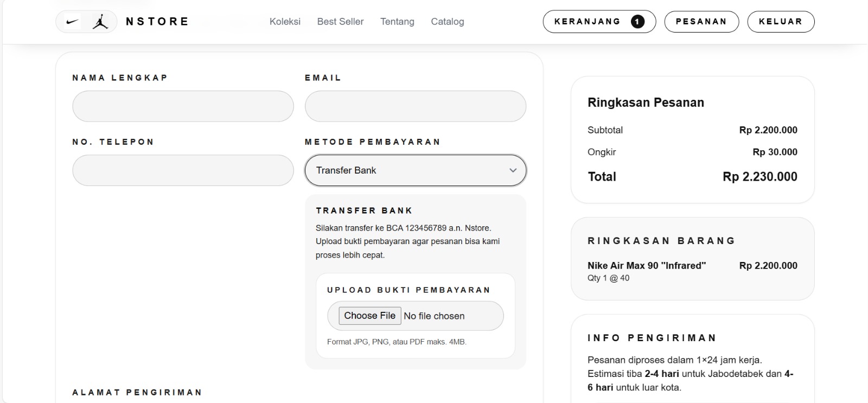
Task: Click the Metode Pembayaran chevron arrow
Action: click(x=513, y=170)
